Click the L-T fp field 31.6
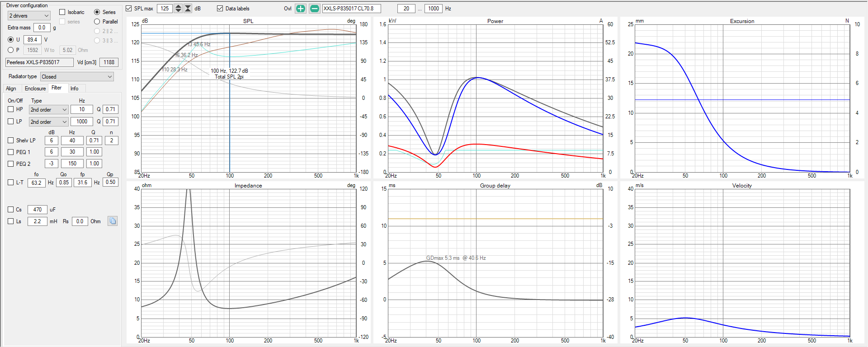868x347 pixels. tap(83, 183)
